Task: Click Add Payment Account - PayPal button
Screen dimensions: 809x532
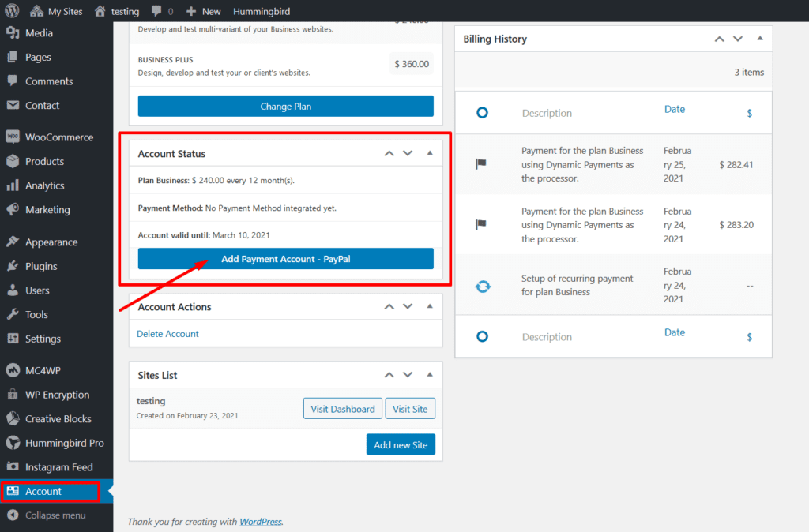Action: [285, 259]
